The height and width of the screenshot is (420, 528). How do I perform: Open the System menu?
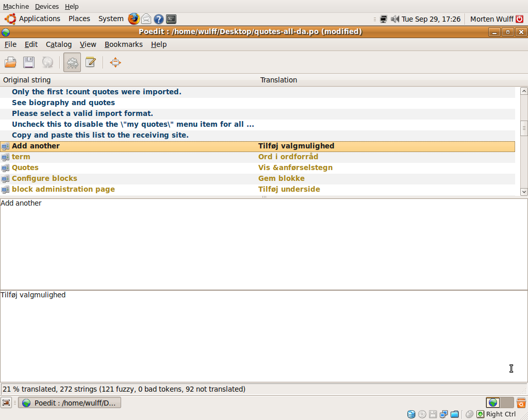(x=111, y=19)
